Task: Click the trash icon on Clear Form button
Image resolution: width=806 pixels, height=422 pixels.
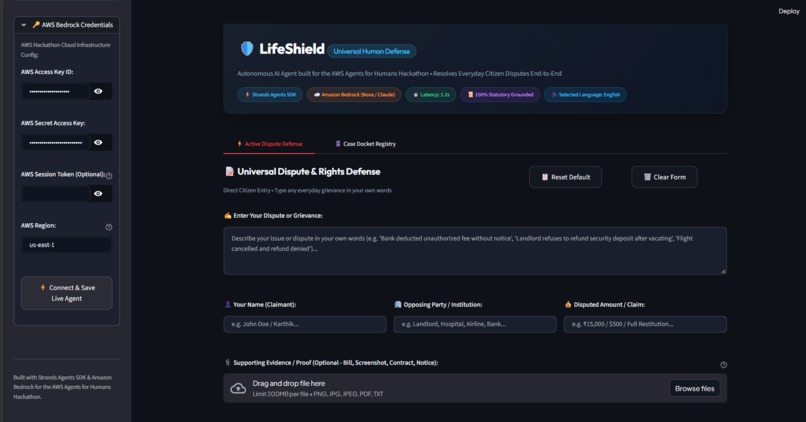Action: (647, 177)
